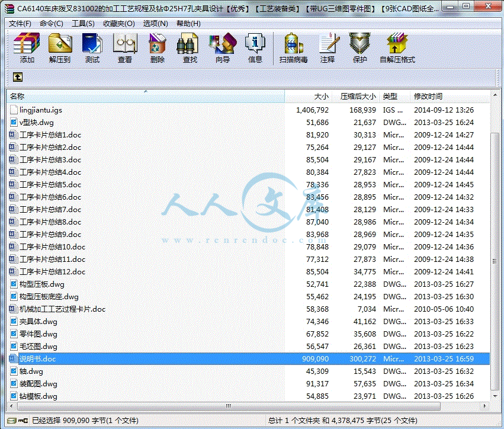Open the 帮助(H) menu

point(188,24)
